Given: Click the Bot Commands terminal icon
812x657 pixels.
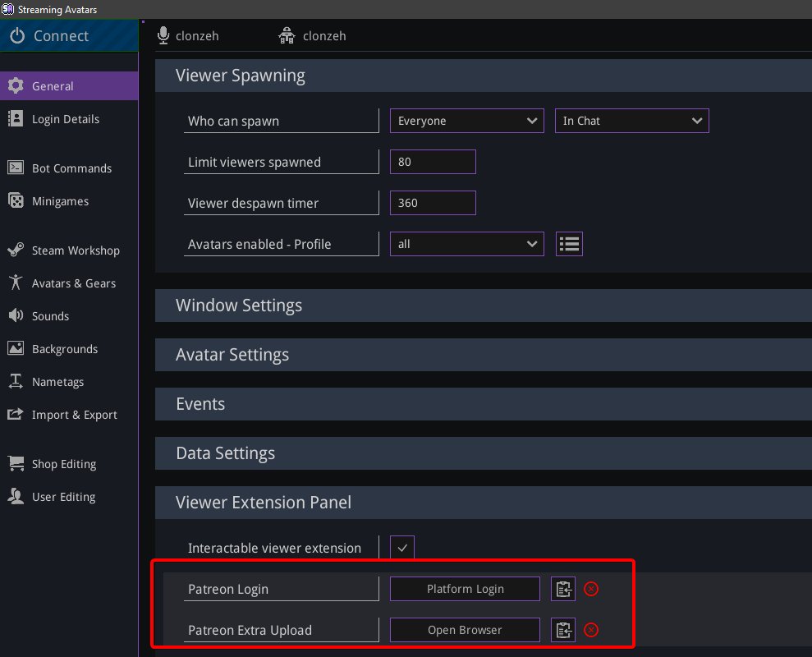Looking at the screenshot, I should click(x=16, y=168).
